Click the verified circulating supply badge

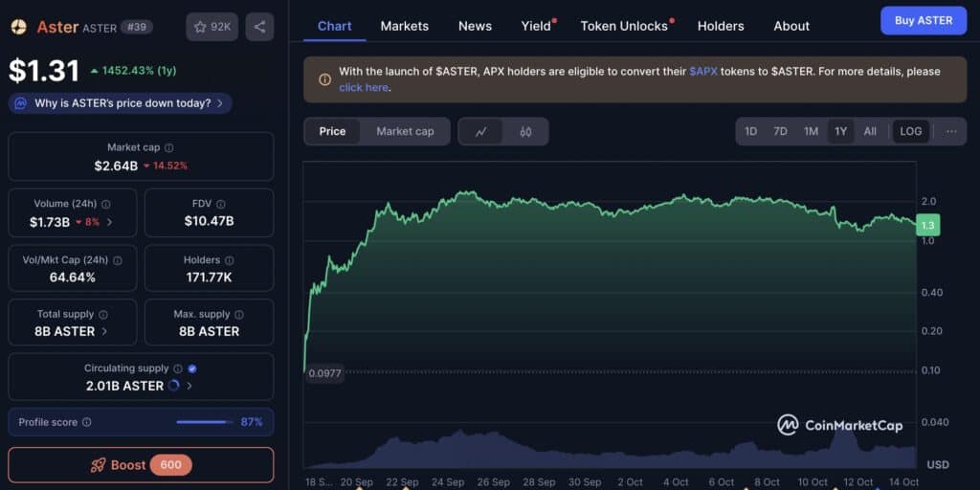click(192, 368)
